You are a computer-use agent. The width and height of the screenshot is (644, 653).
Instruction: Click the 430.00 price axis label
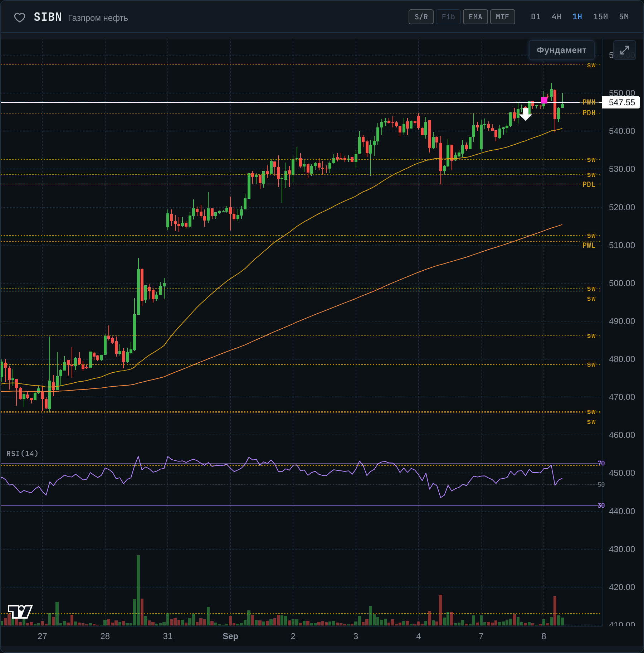click(622, 549)
